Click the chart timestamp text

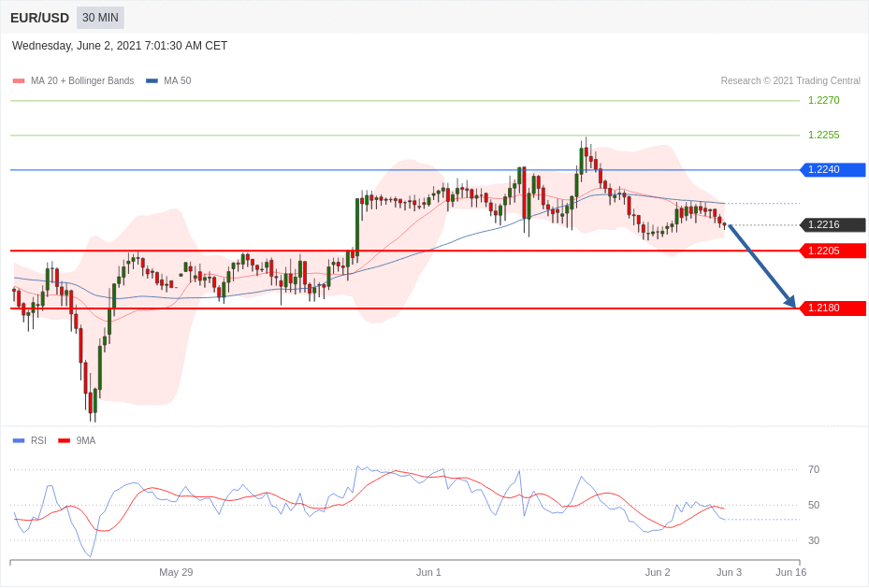(x=120, y=46)
